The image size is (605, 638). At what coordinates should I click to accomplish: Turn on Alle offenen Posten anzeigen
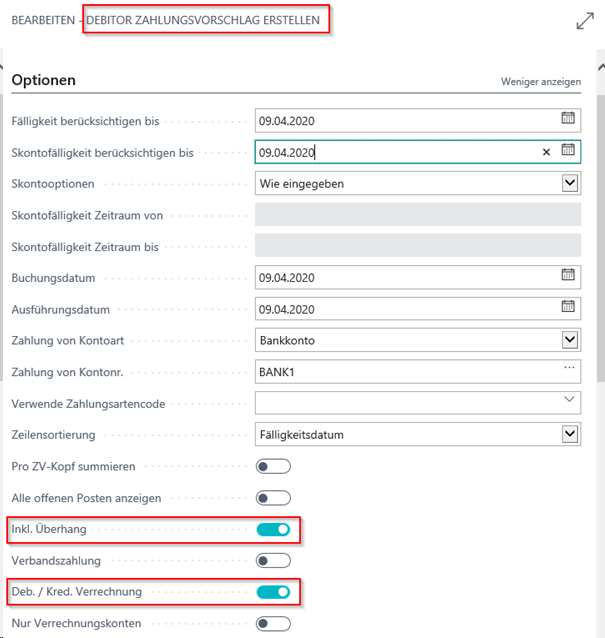(273, 498)
